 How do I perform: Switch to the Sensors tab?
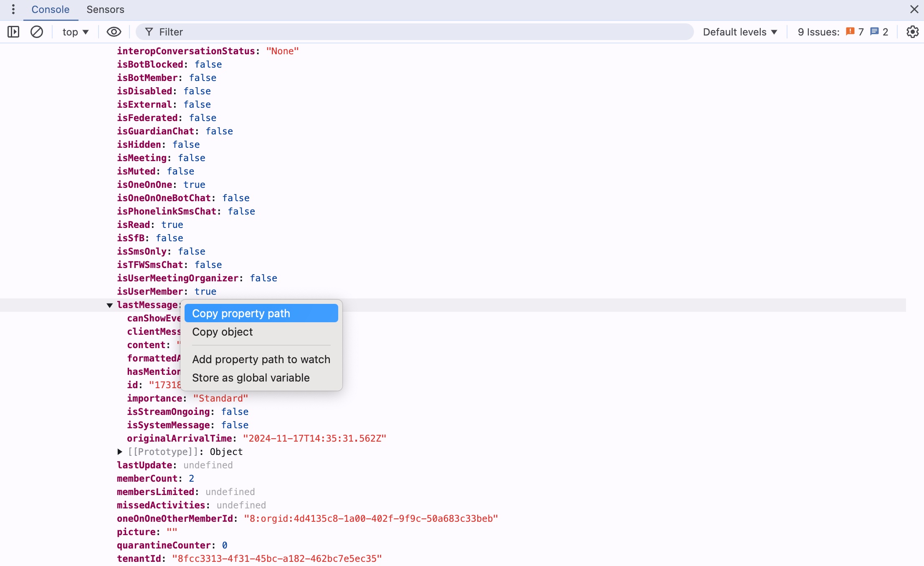(105, 9)
